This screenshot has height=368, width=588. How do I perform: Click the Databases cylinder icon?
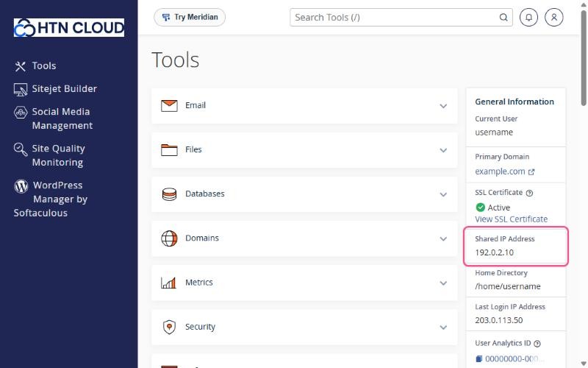[x=169, y=194]
